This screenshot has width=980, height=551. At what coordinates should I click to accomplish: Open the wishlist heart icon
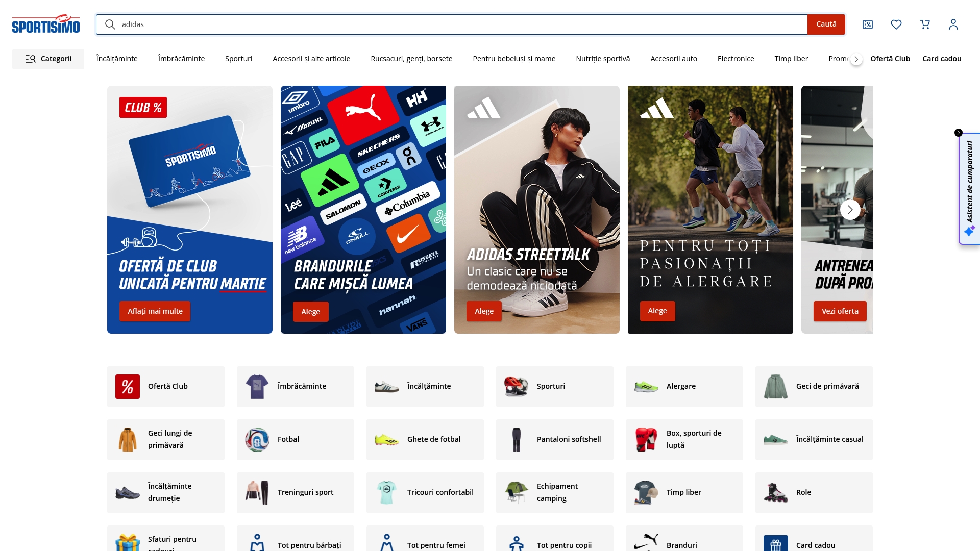tap(896, 24)
